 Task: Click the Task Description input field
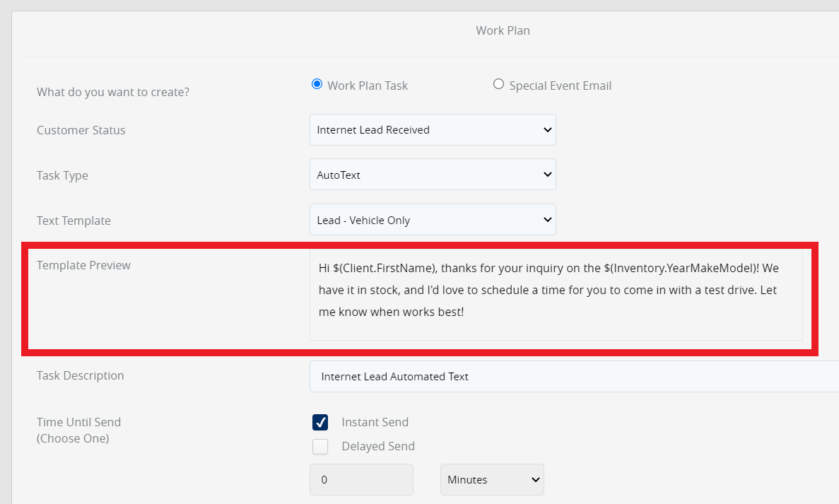click(x=574, y=376)
